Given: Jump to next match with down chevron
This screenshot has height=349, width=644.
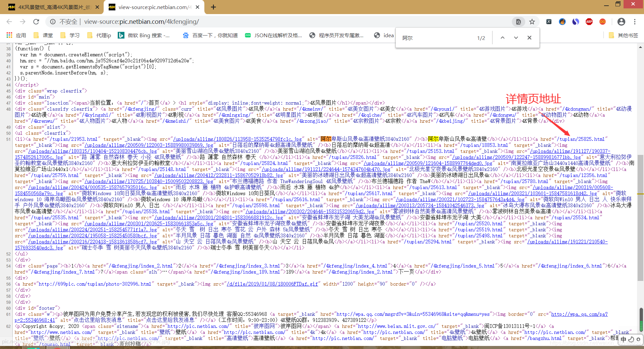Looking at the screenshot, I should (x=516, y=38).
